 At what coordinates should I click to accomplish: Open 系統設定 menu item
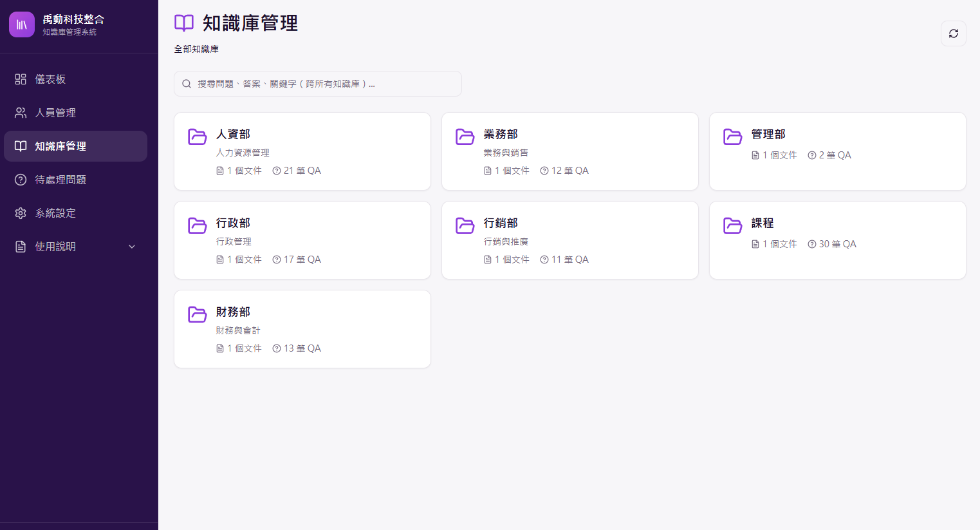[x=75, y=213]
